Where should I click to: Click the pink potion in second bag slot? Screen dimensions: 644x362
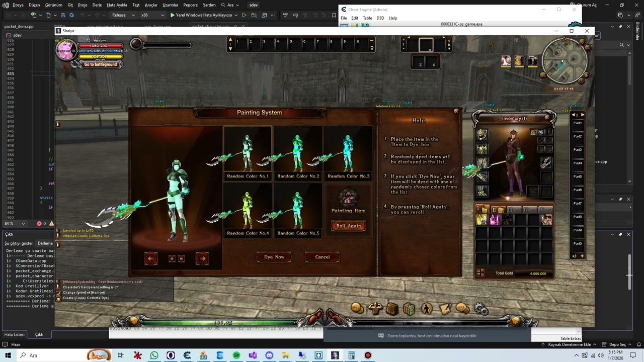click(x=495, y=220)
